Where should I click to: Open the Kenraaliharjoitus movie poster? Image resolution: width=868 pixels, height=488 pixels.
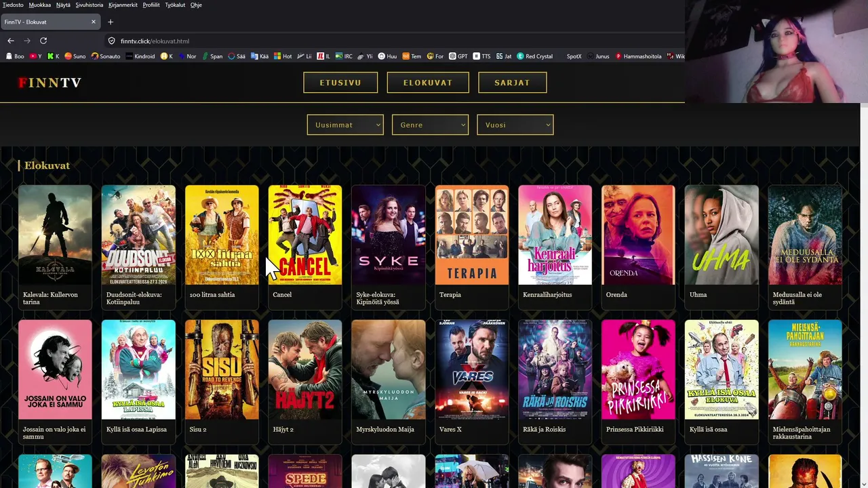pyautogui.click(x=555, y=235)
